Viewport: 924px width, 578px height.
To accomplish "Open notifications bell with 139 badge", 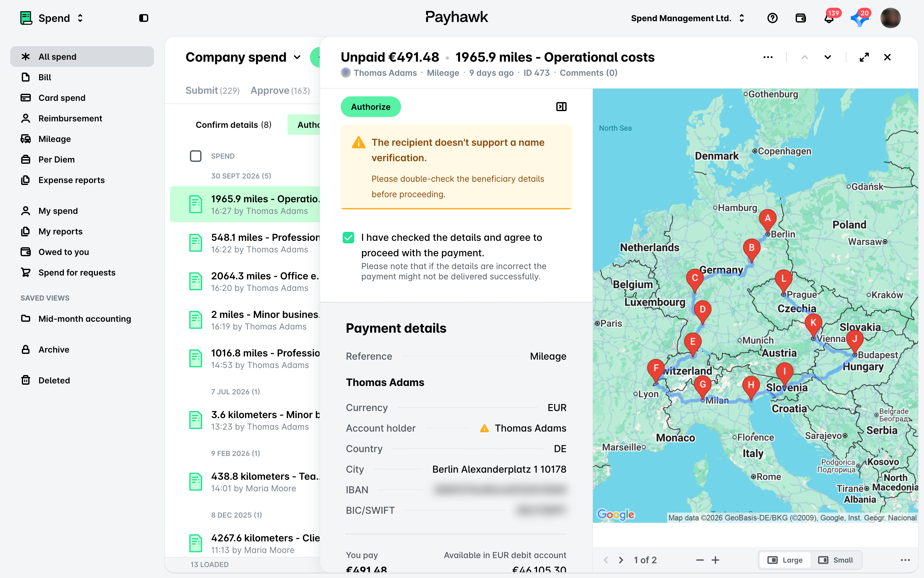I will (x=829, y=18).
